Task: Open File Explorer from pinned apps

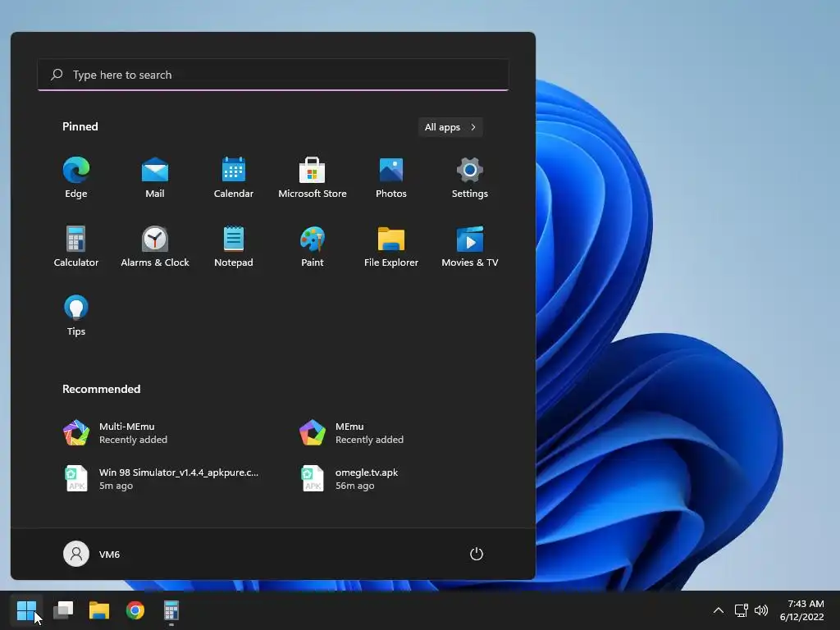Action: click(391, 246)
